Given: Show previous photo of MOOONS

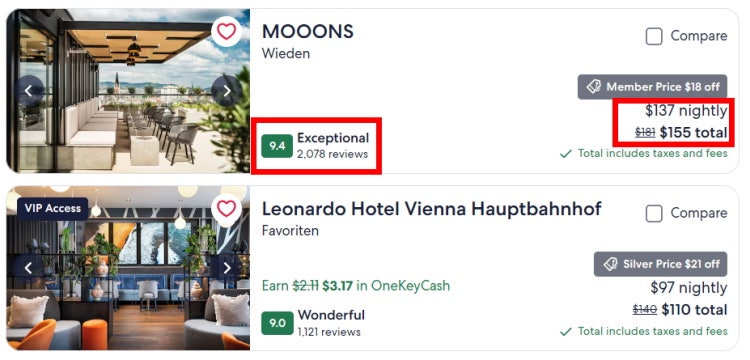Looking at the screenshot, I should pyautogui.click(x=29, y=91).
